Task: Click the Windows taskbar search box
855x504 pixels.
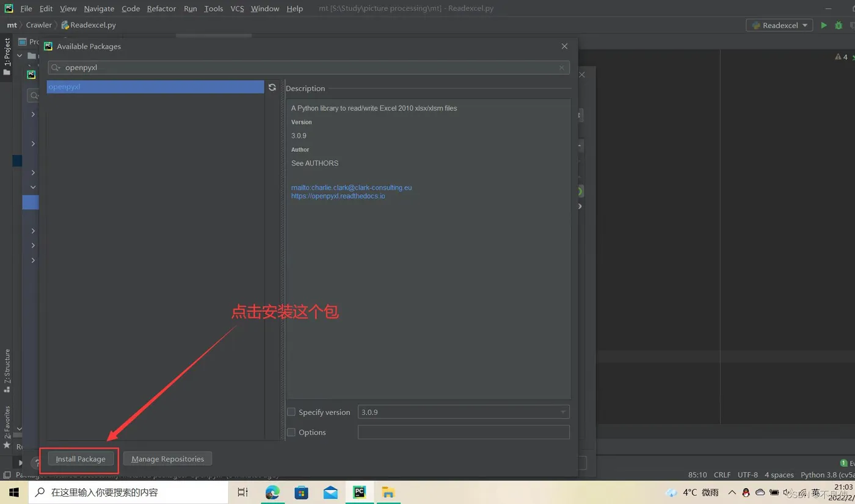Action: click(128, 492)
